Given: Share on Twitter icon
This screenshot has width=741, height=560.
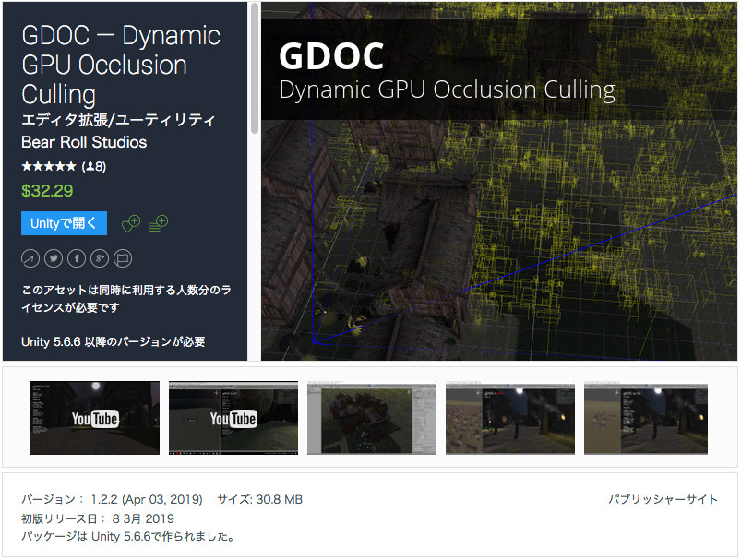Looking at the screenshot, I should pos(54,258).
